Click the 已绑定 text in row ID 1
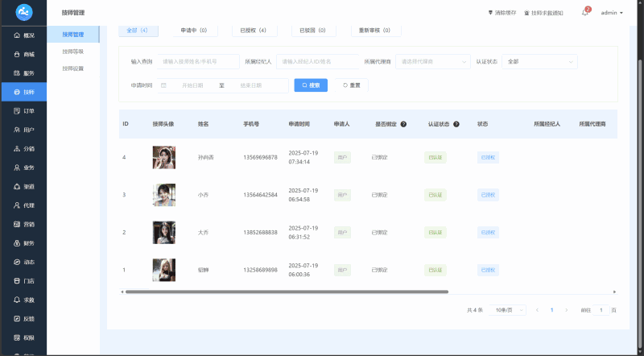 pos(379,270)
